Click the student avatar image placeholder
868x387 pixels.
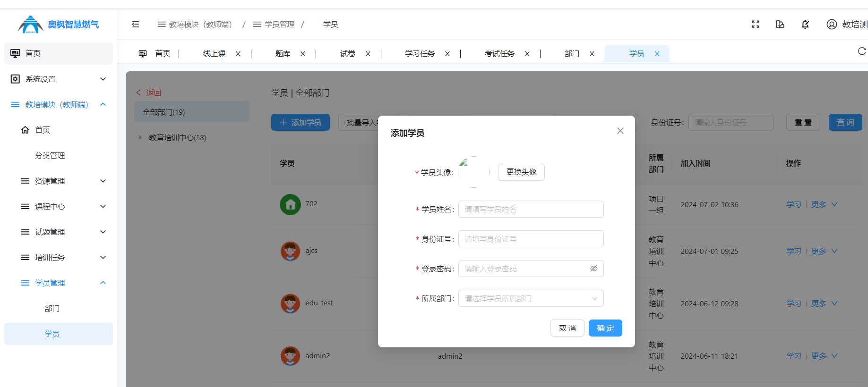[x=474, y=172]
